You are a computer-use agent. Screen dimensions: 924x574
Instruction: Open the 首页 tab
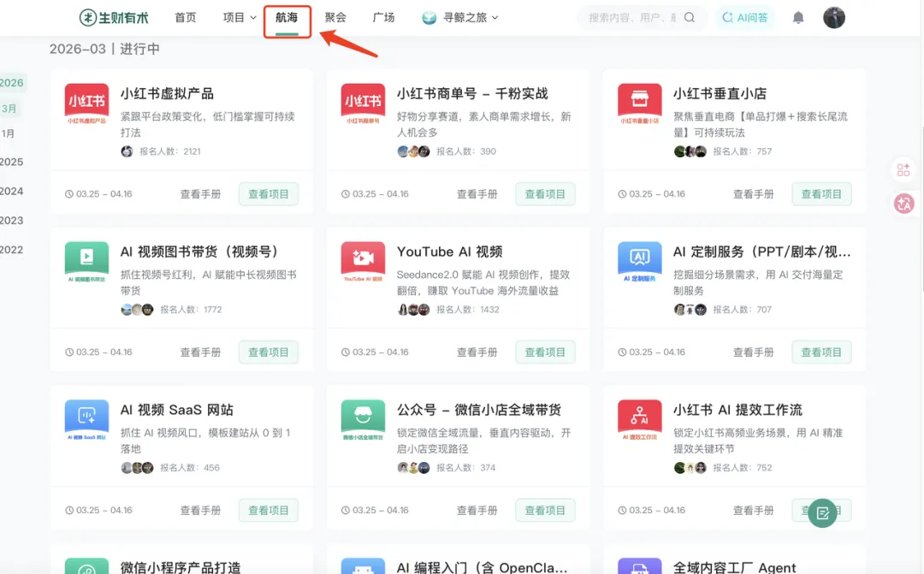185,18
